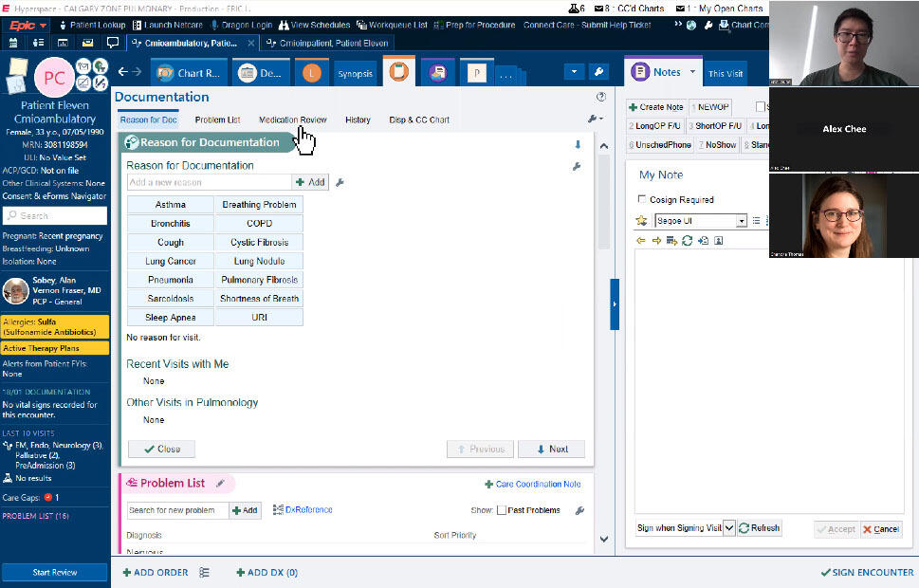Select the Asthma reason option
This screenshot has width=919, height=588.
pyautogui.click(x=171, y=205)
